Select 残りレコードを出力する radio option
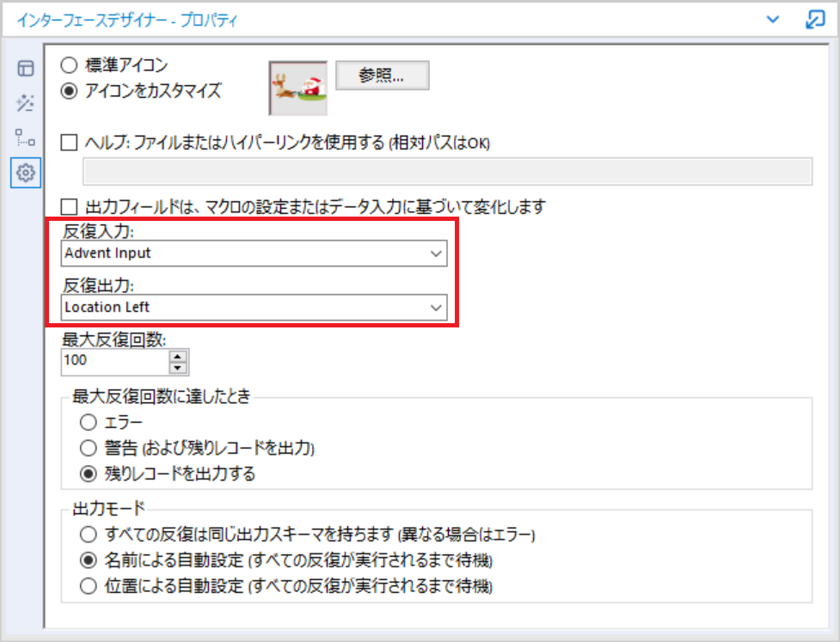Viewport: 840px width, 642px height. 89,474
